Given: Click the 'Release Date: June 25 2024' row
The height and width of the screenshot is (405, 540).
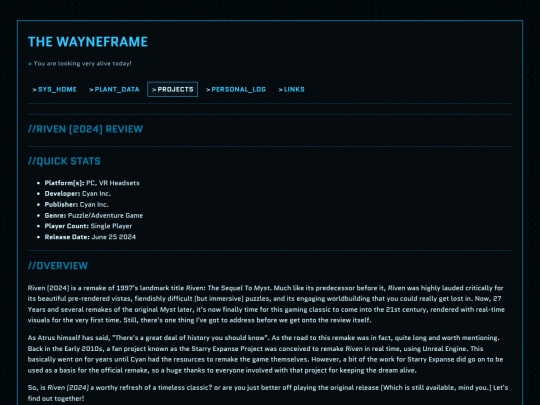Looking at the screenshot, I should pyautogui.click(x=90, y=237).
